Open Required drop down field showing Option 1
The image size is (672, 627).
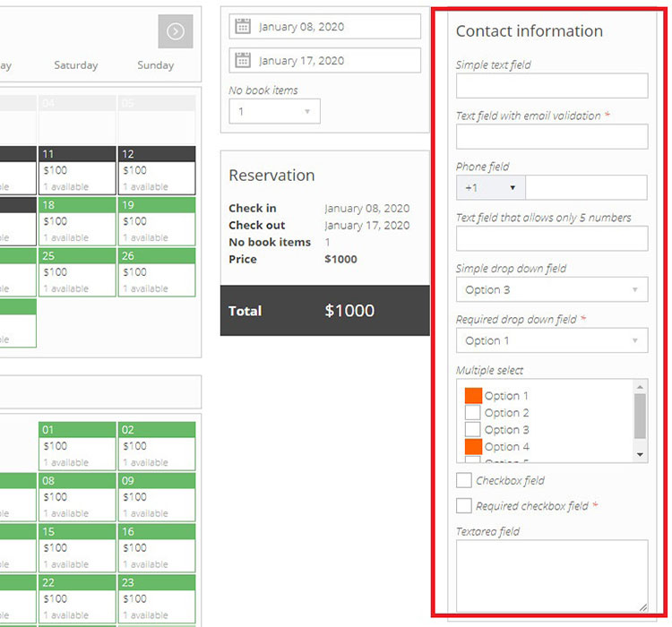[552, 340]
